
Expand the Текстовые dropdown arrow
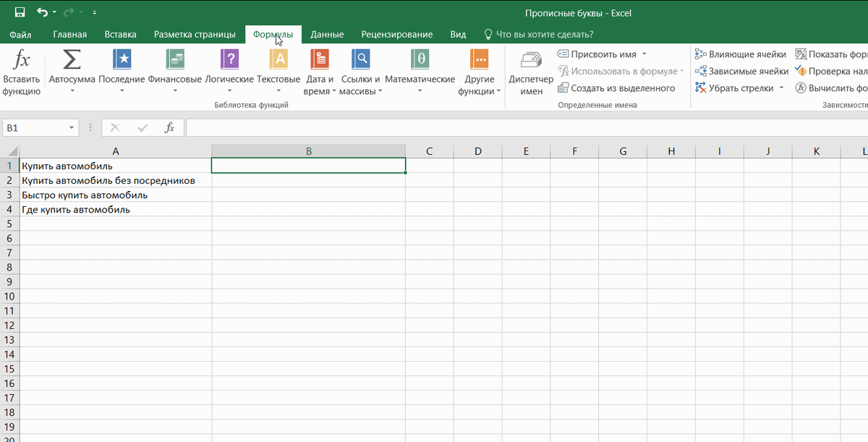[278, 91]
